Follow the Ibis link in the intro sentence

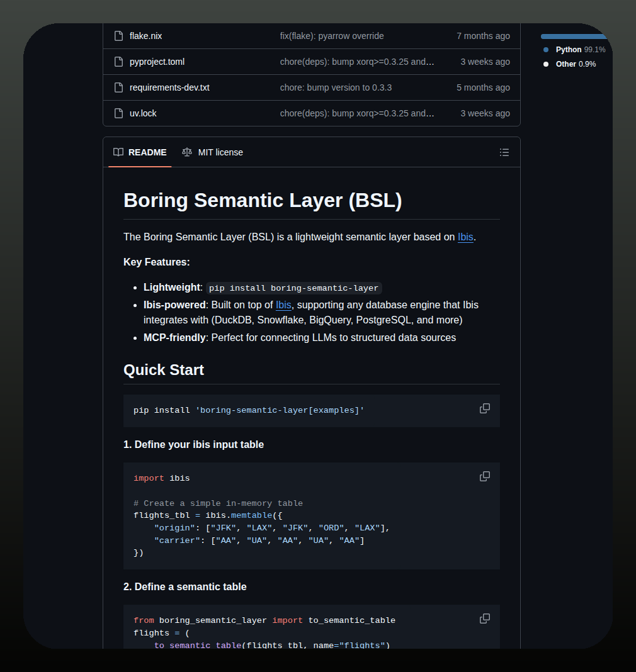coord(465,237)
